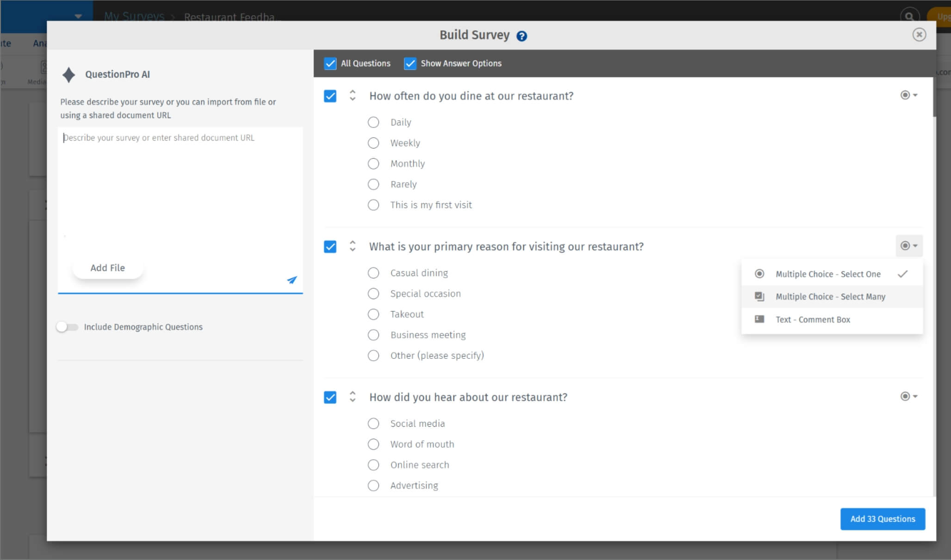Toggle Show Answer Options checkbox
This screenshot has width=951, height=560.
tap(410, 63)
